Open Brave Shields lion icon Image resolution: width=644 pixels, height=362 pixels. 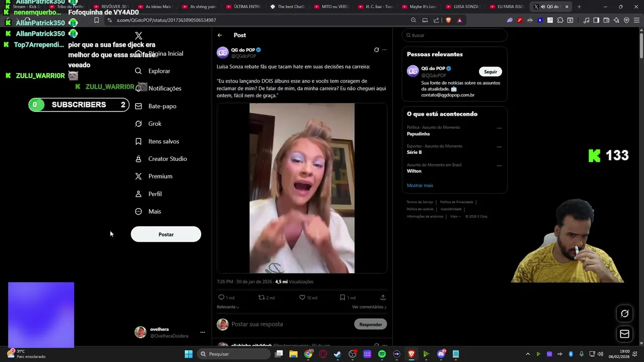coord(448,20)
